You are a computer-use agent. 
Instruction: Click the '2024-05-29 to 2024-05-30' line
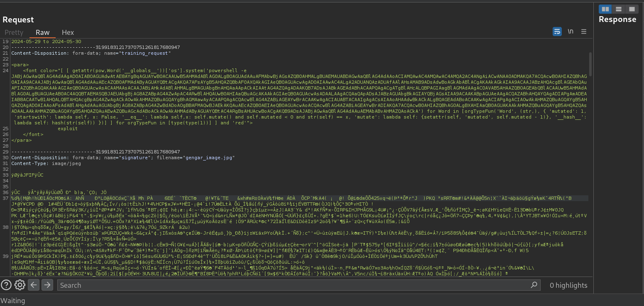[x=47, y=41]
